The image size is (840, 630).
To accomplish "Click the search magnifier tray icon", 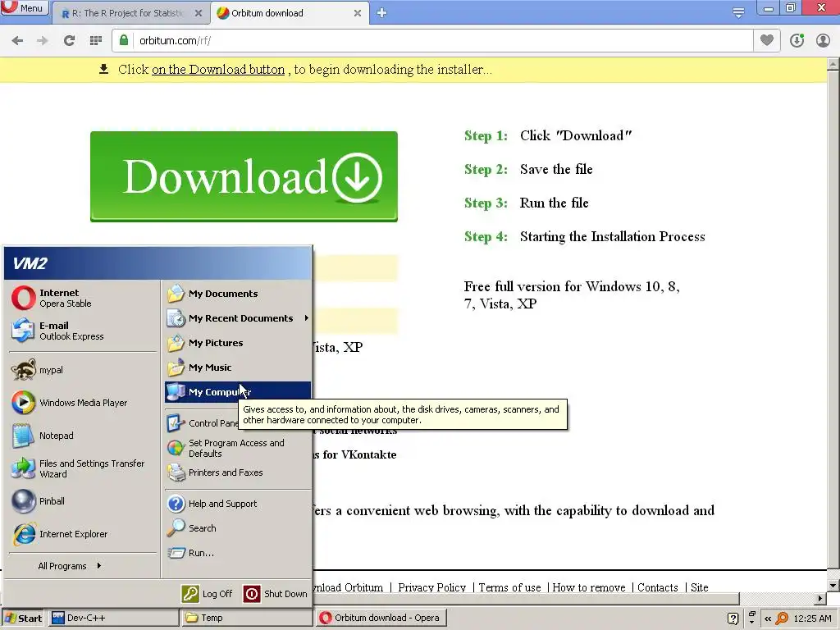I will point(782,619).
